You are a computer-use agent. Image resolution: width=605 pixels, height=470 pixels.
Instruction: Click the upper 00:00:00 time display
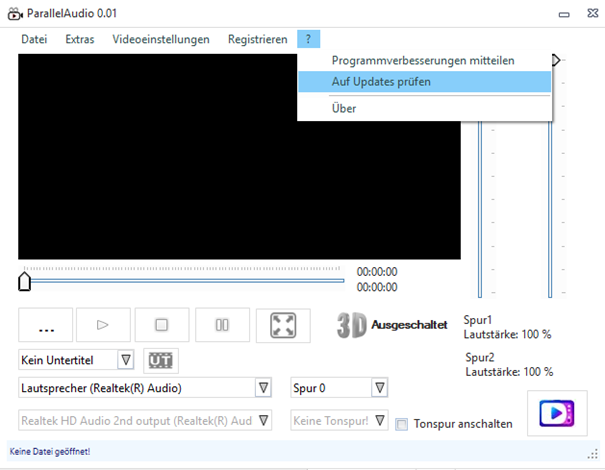click(377, 272)
